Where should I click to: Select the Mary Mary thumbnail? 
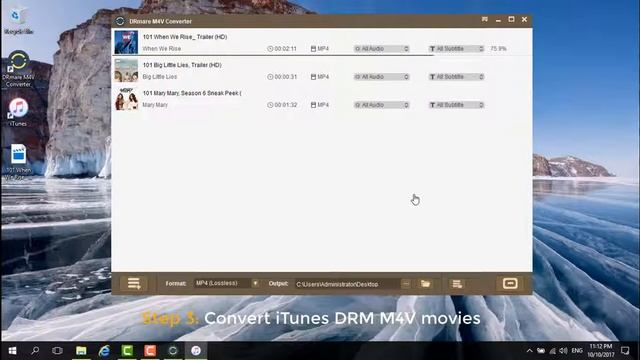(126, 98)
